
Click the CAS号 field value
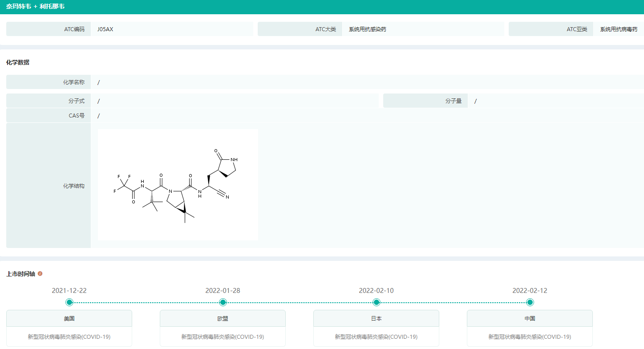pos(99,116)
